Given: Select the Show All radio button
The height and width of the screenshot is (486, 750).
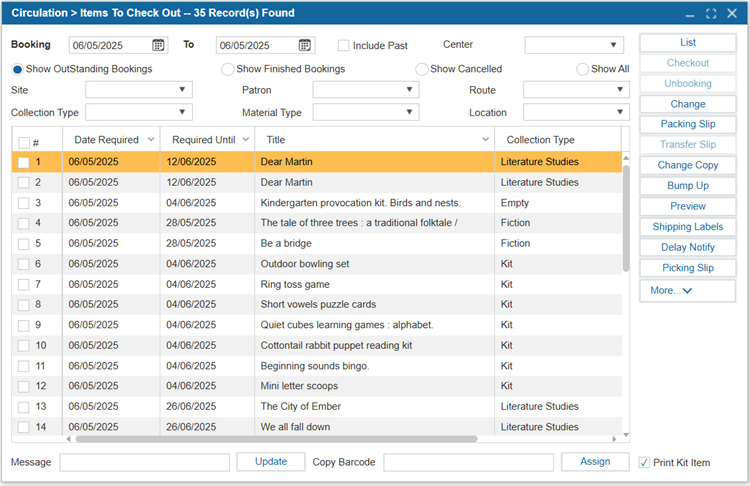Looking at the screenshot, I should click(x=582, y=69).
